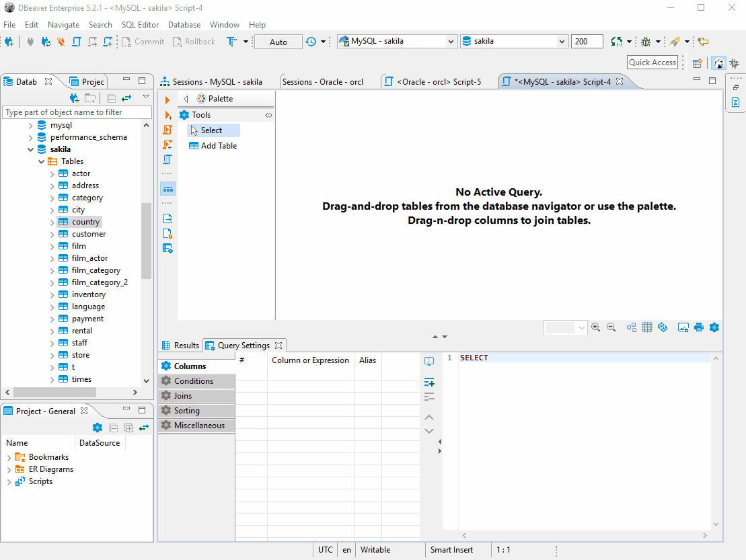Click the add column expression icon
Image resolution: width=746 pixels, height=560 pixels.
coord(429,383)
